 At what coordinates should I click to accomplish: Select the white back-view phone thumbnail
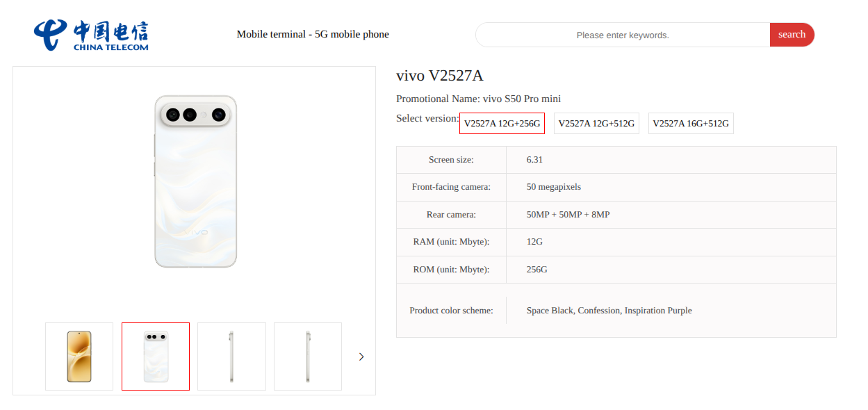pos(156,356)
